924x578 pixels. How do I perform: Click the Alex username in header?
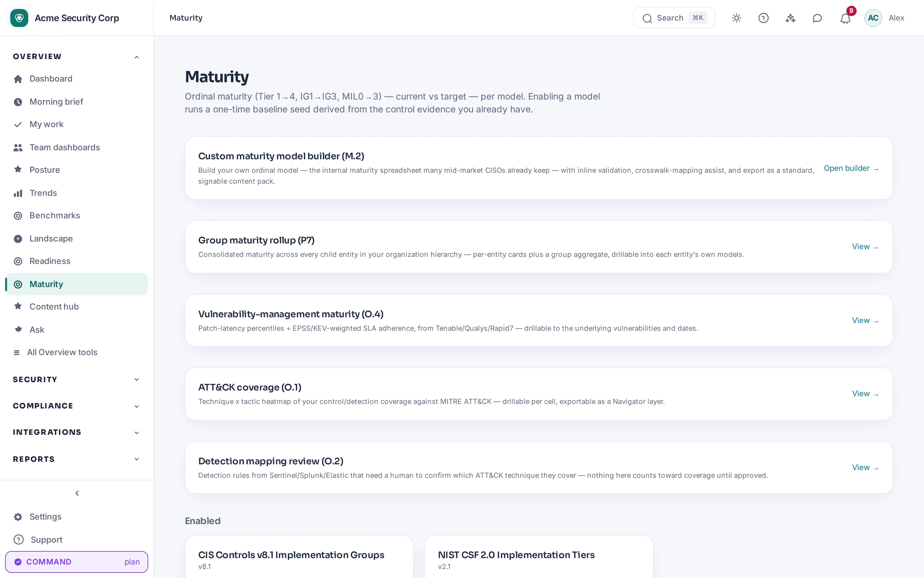896,18
